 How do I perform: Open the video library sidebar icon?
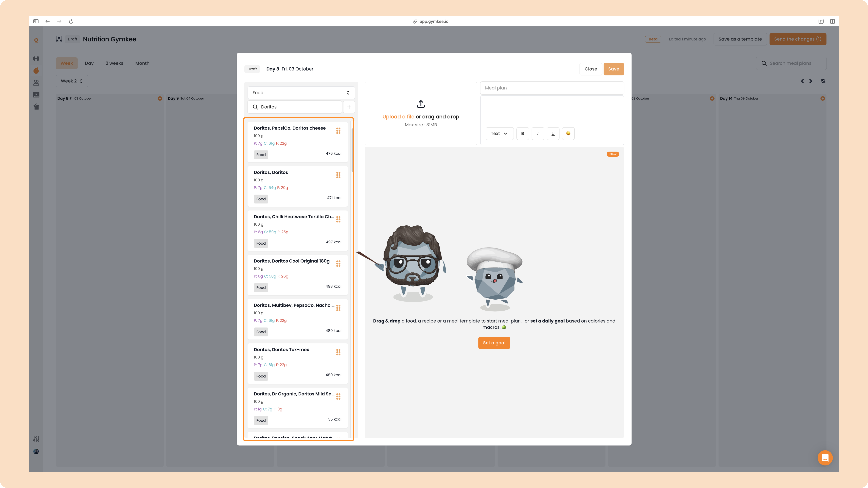pyautogui.click(x=36, y=95)
